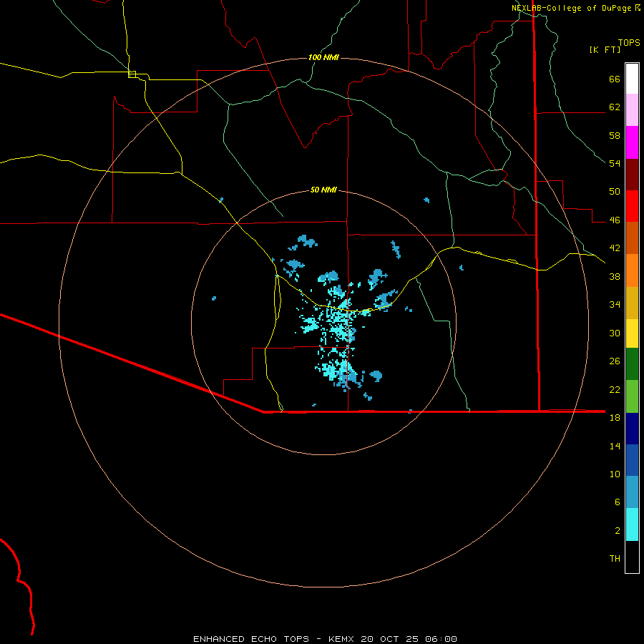644x644 pixels.
Task: Click the legend value '26'
Action: pyautogui.click(x=615, y=361)
